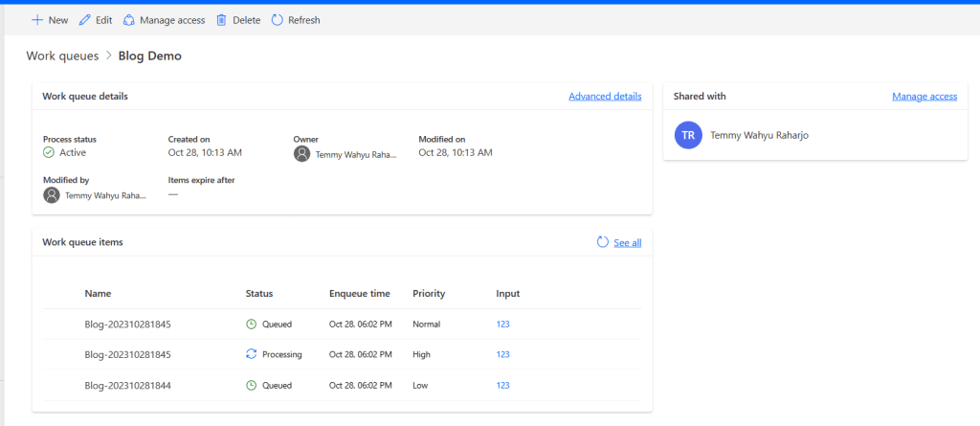Click the Enqueue time column header
Screen dimensions: 980x426
pyautogui.click(x=360, y=293)
